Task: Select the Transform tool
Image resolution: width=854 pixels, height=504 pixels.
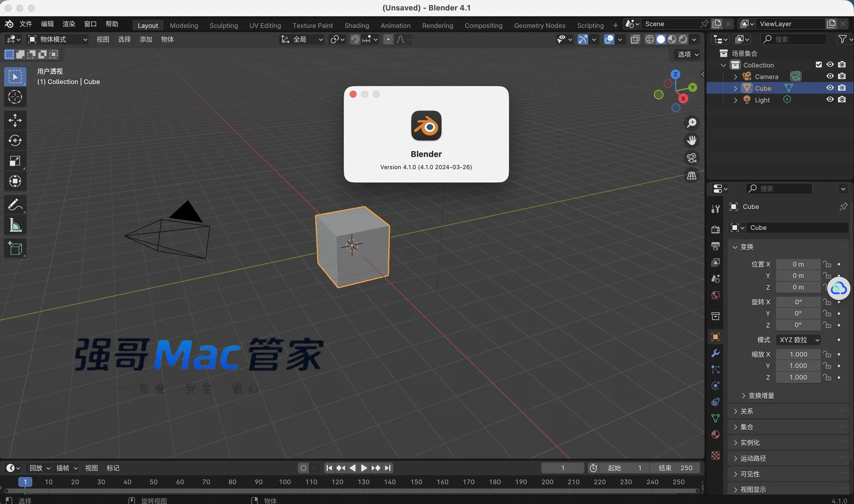Action: point(15,181)
